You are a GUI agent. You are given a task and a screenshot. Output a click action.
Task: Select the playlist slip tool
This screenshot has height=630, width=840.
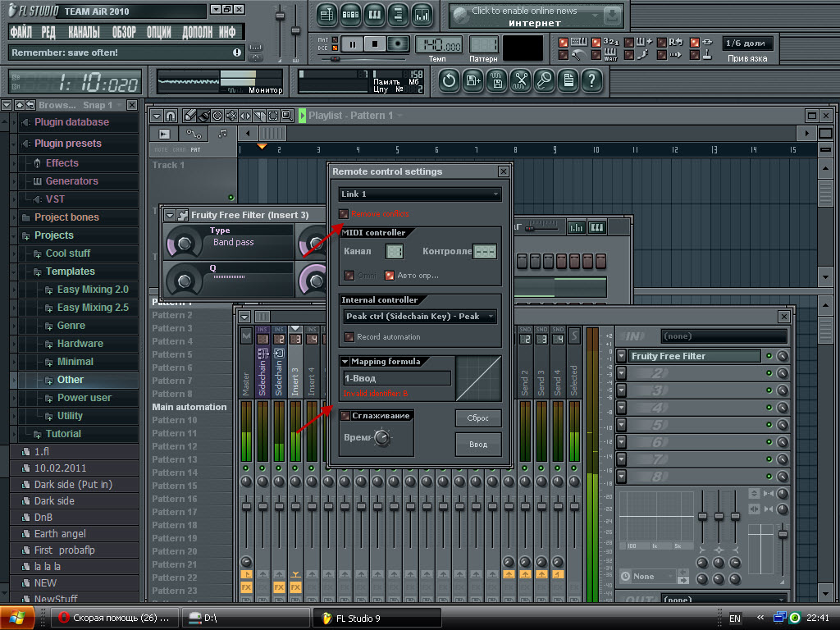click(x=245, y=115)
